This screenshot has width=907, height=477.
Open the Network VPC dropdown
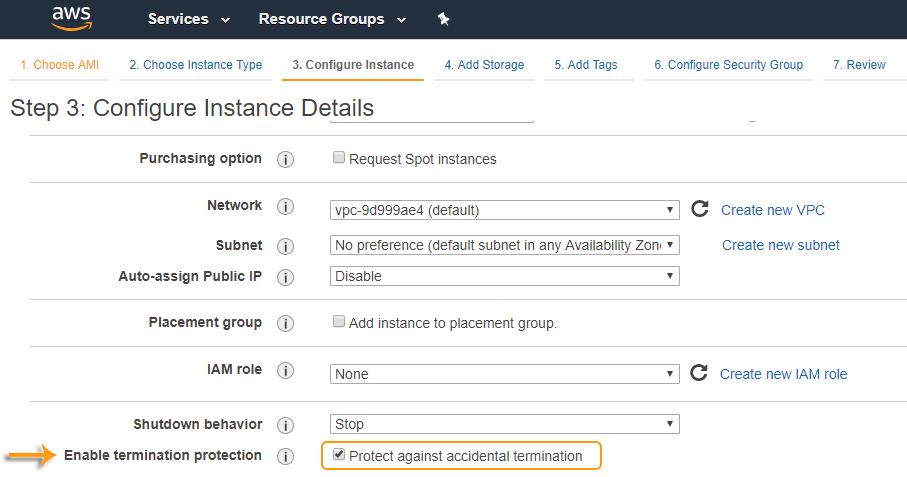click(504, 210)
